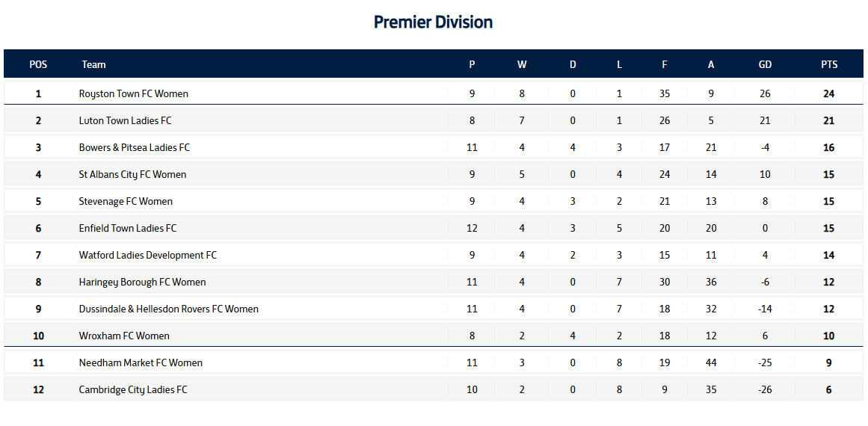
Task: Open St Albans City FC Women
Action: tap(132, 174)
